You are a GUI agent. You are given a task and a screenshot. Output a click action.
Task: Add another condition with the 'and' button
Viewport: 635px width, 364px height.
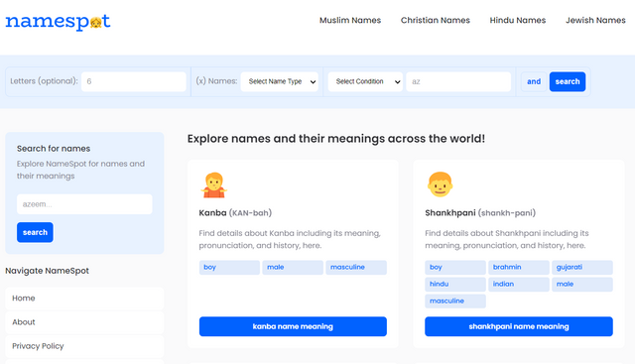coord(534,81)
